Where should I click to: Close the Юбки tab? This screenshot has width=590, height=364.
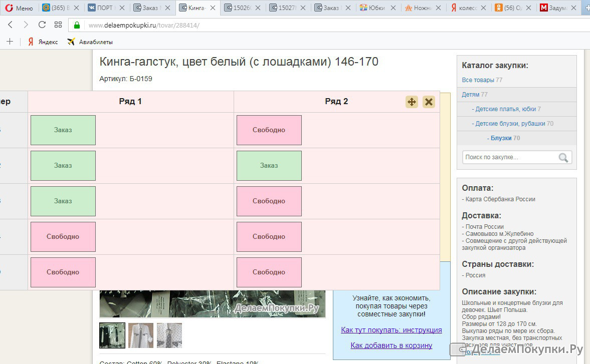(x=393, y=8)
